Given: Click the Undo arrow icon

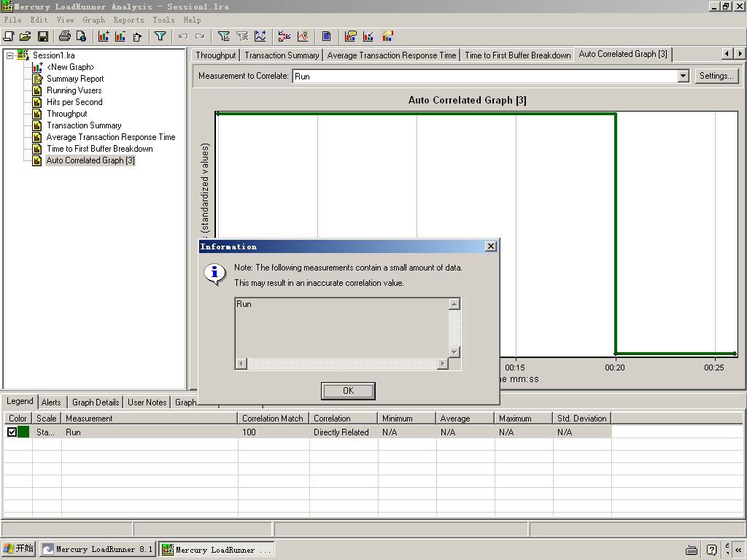Looking at the screenshot, I should click(183, 36).
